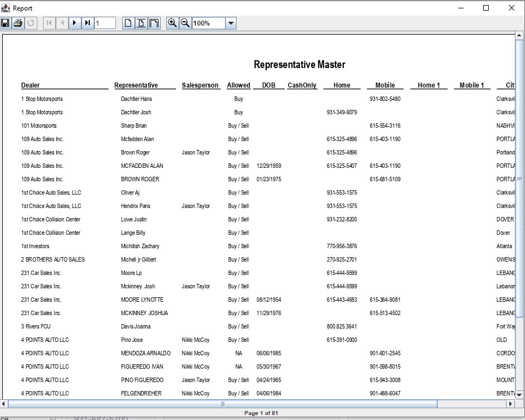The height and width of the screenshot is (420, 525).
Task: Go to the next page
Action: tap(75, 23)
